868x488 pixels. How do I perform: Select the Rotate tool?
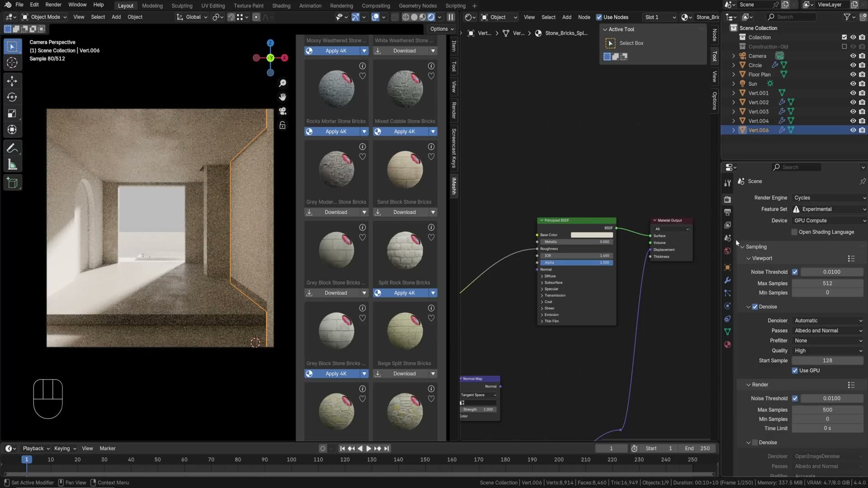click(12, 97)
